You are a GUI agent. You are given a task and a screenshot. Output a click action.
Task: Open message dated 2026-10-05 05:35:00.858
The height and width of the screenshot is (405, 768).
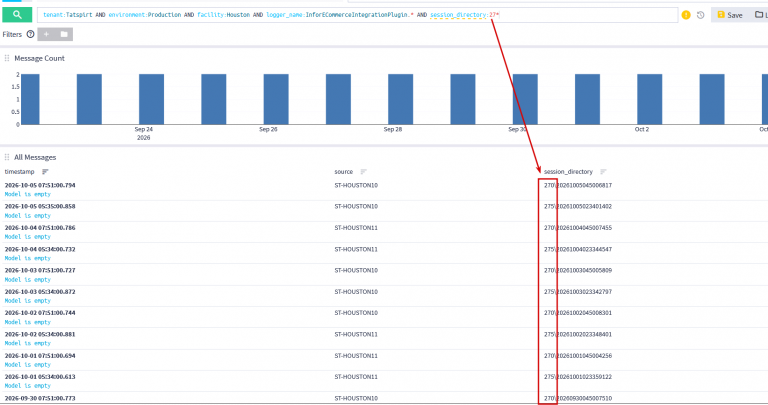point(40,207)
